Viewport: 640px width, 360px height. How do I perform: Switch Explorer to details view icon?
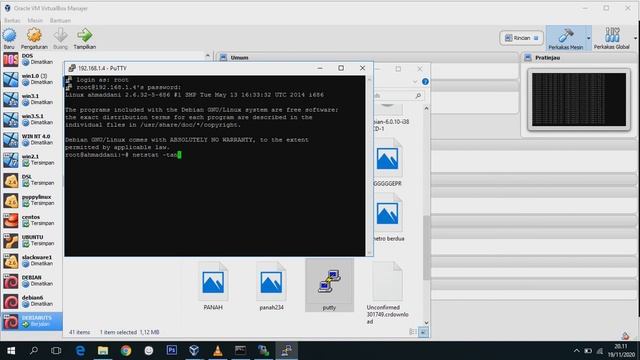[413, 332]
